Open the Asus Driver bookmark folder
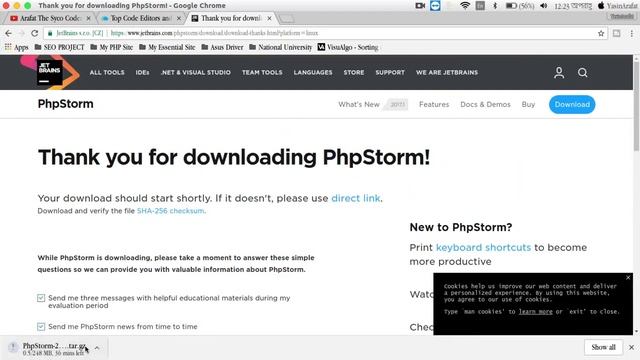The width and height of the screenshot is (640, 360). 222,47
